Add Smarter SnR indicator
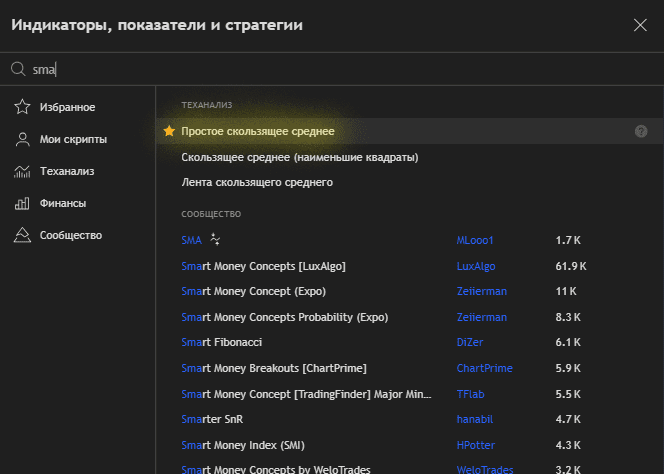The height and width of the screenshot is (474, 664). point(212,419)
